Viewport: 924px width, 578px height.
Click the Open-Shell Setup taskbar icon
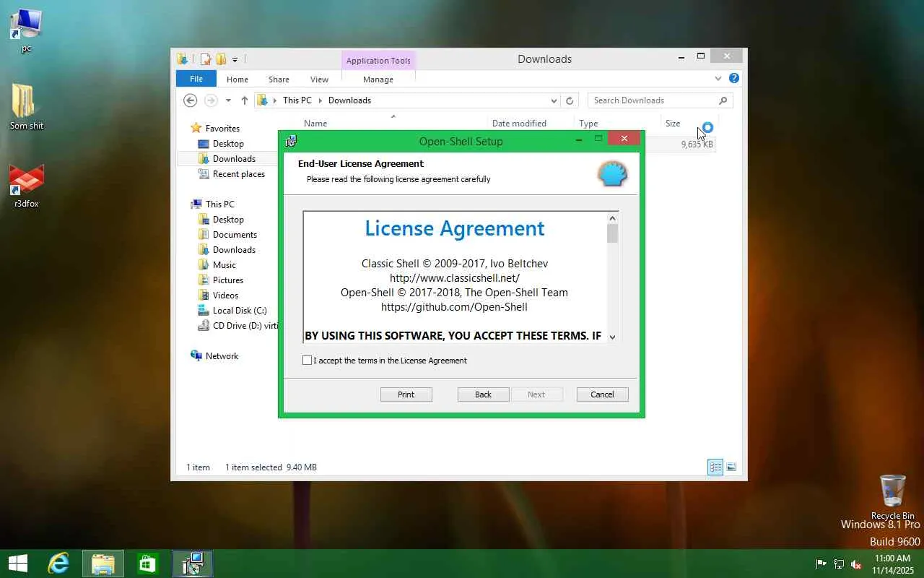coord(193,564)
